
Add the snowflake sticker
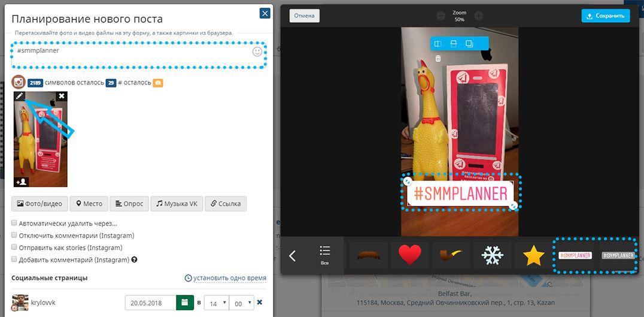[493, 255]
